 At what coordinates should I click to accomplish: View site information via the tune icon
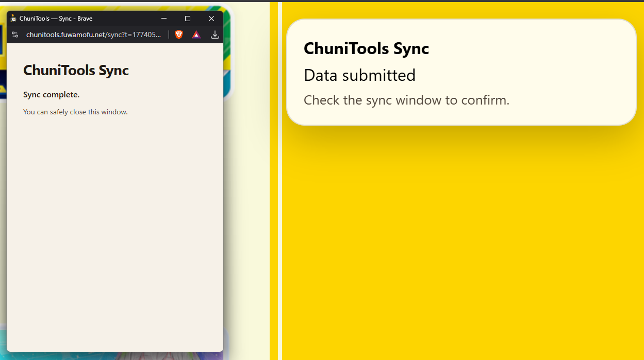point(15,35)
